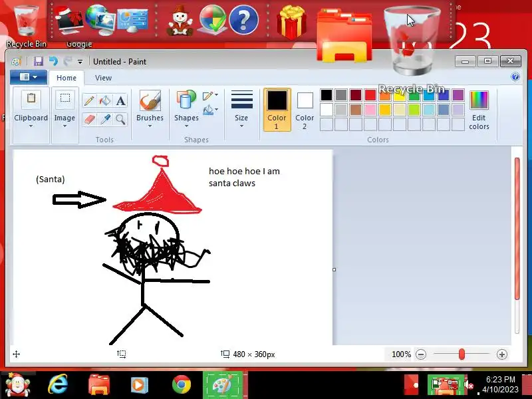The height and width of the screenshot is (399, 532).
Task: Open the Santa Start button
Action: point(18,386)
